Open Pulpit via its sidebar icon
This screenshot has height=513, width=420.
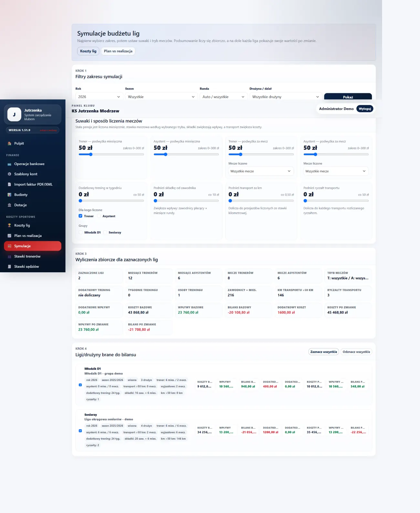coord(9,143)
